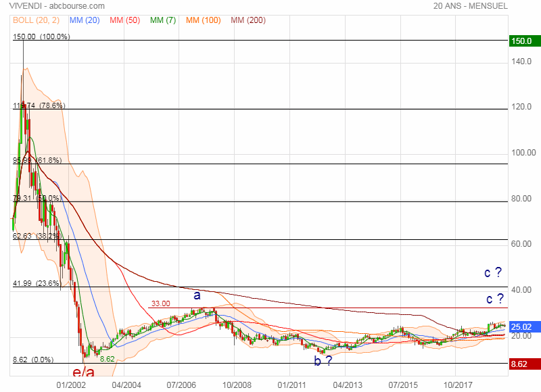Click the red 8.62 price tag
This screenshot has height=392, width=541.
(525, 364)
